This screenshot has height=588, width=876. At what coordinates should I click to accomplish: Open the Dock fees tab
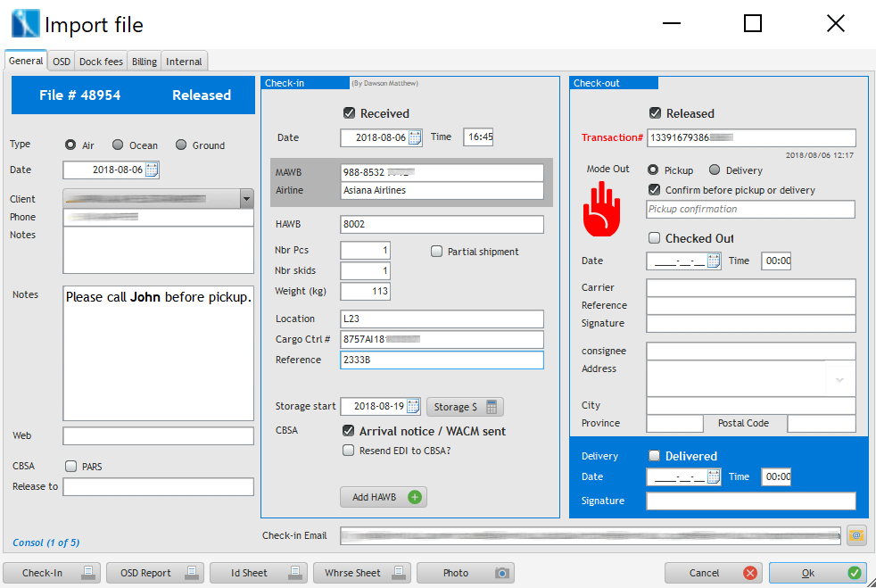click(x=101, y=62)
